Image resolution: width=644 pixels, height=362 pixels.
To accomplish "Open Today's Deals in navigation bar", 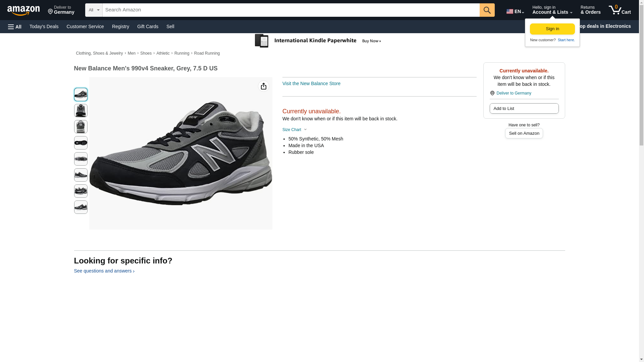I will [x=44, y=26].
